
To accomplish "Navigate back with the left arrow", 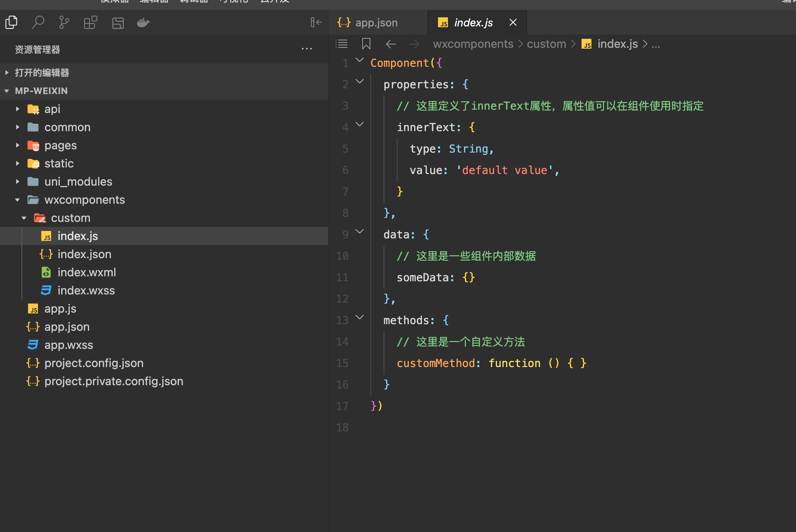I will (391, 44).
